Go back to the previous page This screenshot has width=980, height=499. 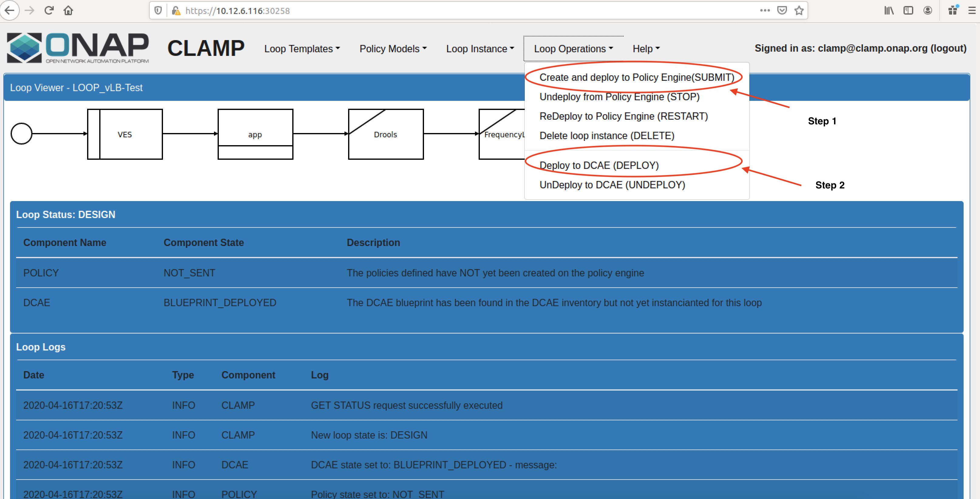(9, 10)
